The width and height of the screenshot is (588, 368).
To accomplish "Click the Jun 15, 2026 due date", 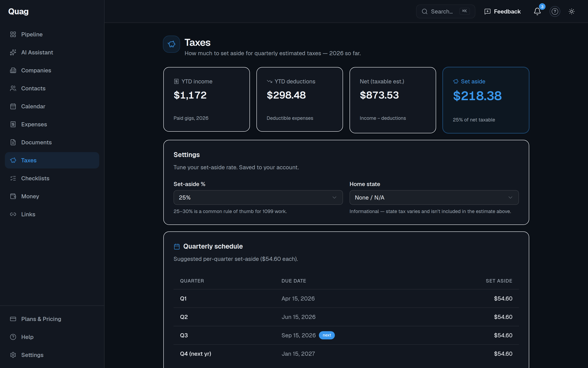I will tap(298, 317).
